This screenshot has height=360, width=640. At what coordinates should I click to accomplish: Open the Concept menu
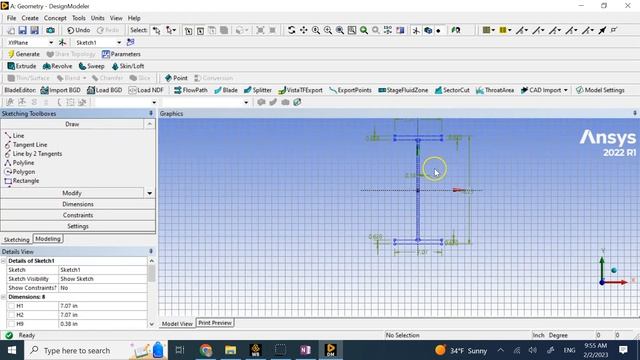[55, 18]
